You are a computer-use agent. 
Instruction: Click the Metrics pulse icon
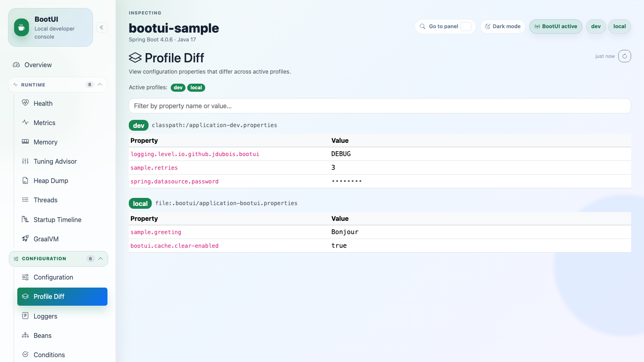(25, 122)
